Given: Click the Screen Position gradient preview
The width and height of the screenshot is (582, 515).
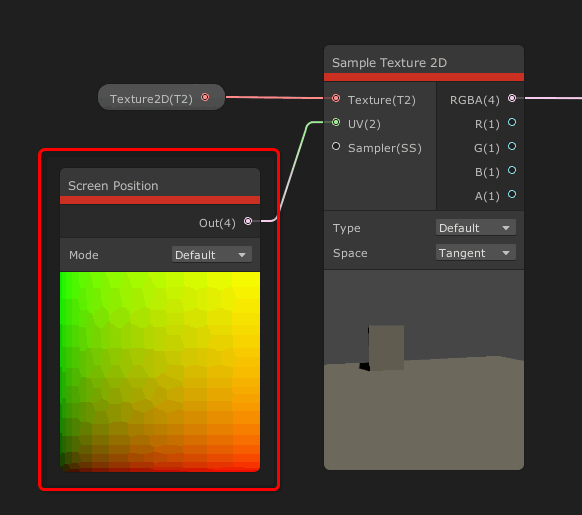Looking at the screenshot, I should 160,372.
